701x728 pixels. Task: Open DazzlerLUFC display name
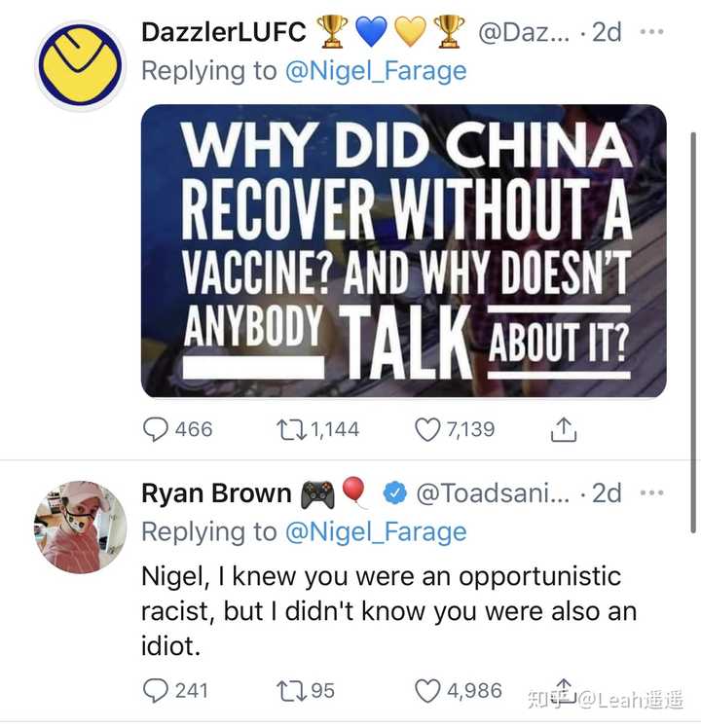click(224, 31)
